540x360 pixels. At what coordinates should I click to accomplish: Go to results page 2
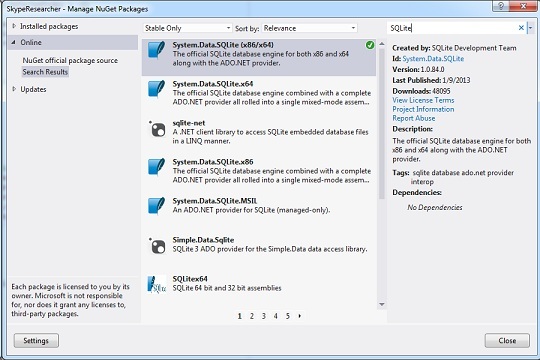tap(252, 316)
